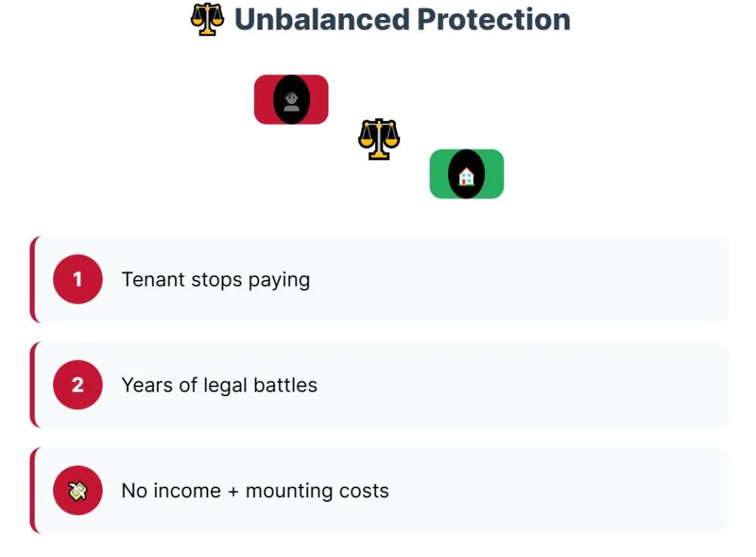Click the number 1 circle badge

tap(78, 279)
